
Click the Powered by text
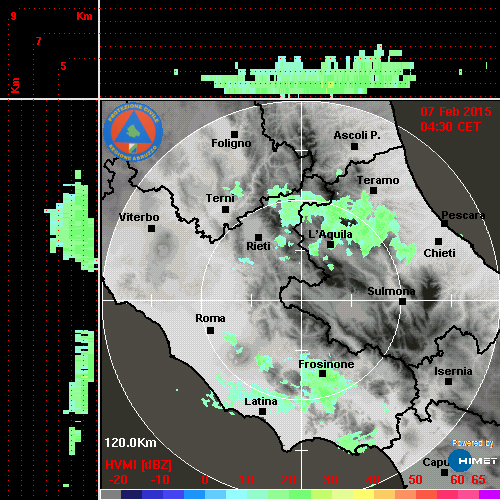(473, 443)
